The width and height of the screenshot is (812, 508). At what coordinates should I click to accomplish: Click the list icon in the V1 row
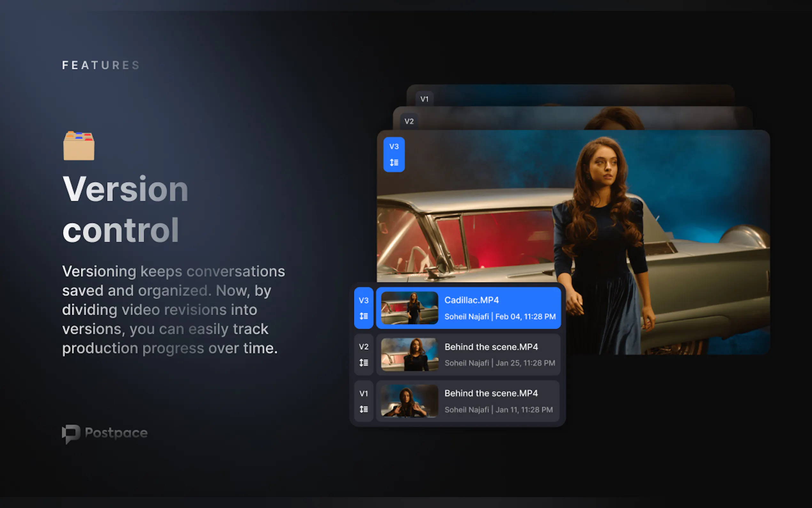click(x=363, y=409)
